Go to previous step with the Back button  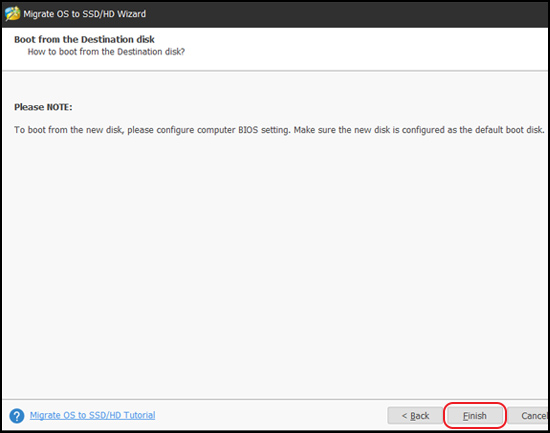point(415,416)
